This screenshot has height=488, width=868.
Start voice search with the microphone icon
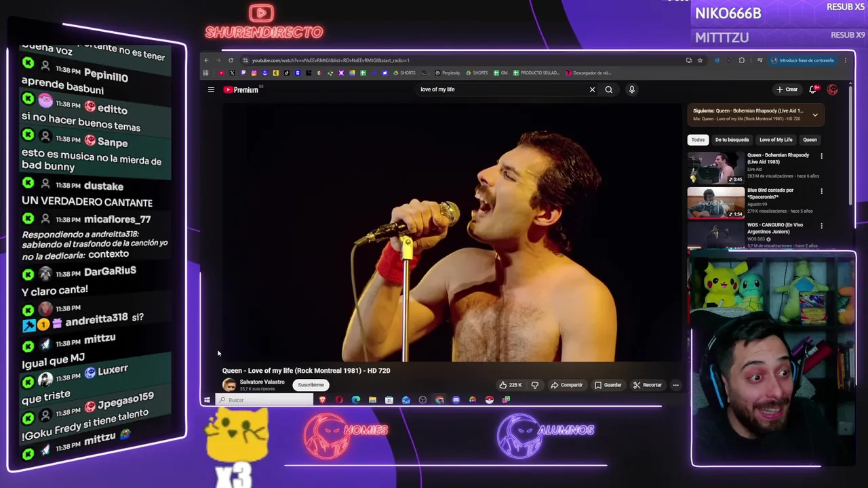[x=631, y=89]
